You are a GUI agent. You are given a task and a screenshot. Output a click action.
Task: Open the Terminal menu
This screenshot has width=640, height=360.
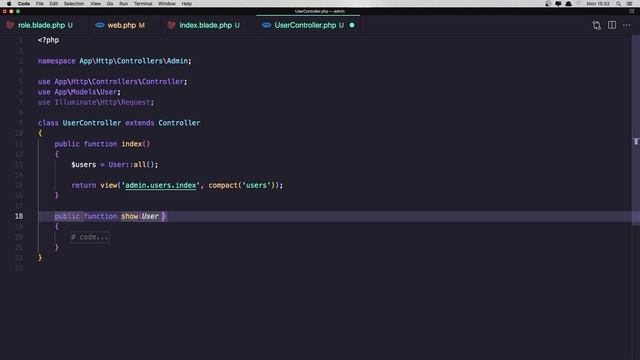(143, 4)
